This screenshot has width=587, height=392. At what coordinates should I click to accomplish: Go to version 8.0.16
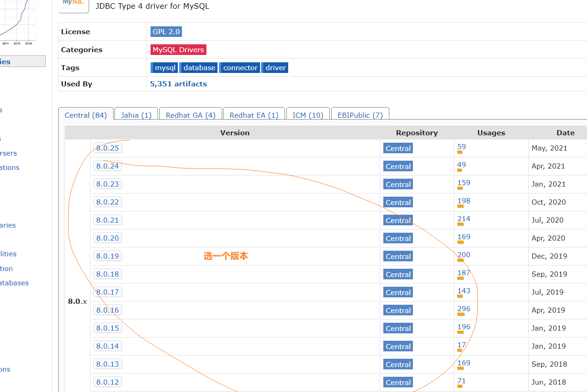click(108, 310)
